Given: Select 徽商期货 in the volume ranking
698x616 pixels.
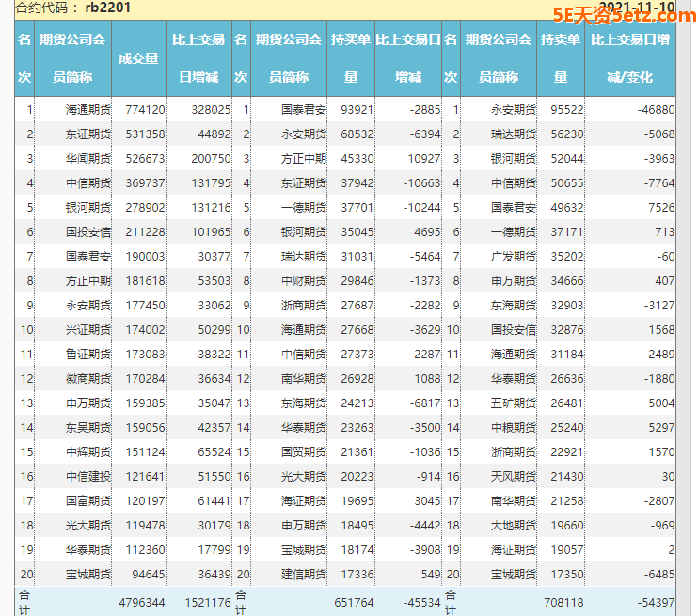Looking at the screenshot, I should 88,379.
